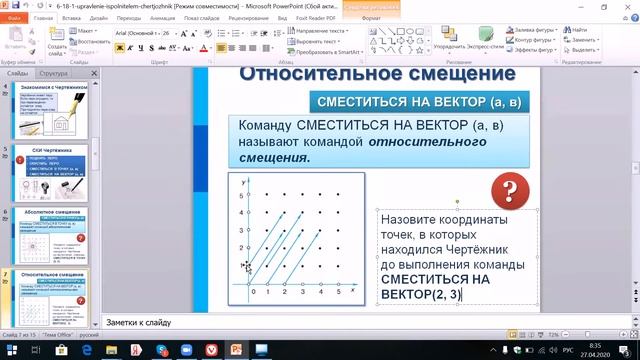This screenshot has height=360, width=640.
Task: Click Convert to SmartArt button
Action: (x=325, y=52)
